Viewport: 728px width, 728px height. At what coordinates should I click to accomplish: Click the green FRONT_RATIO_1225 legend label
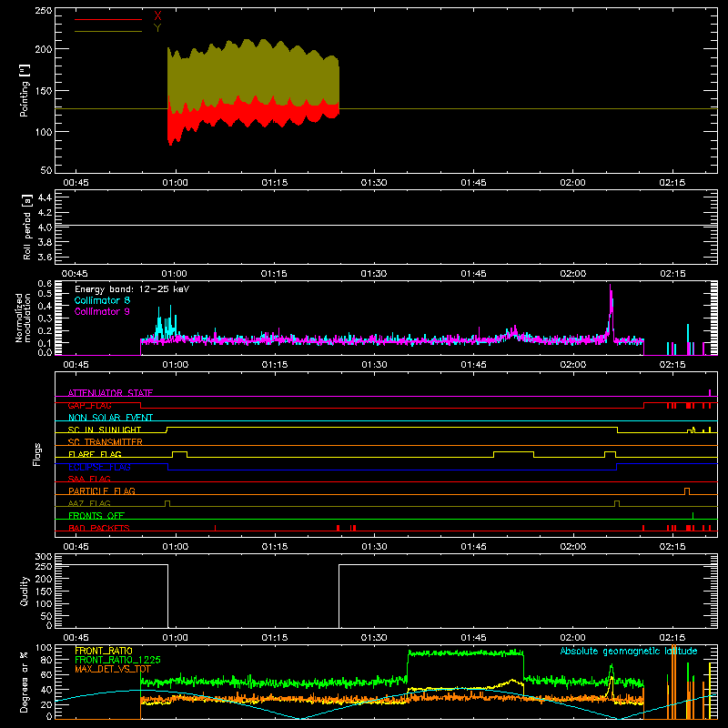(x=117, y=660)
